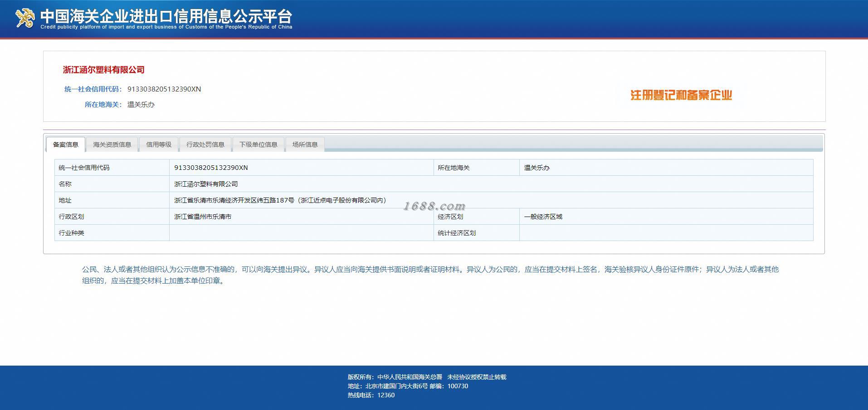
Task: Click the orange 注册登记和备案企业 status text
Action: (x=681, y=95)
